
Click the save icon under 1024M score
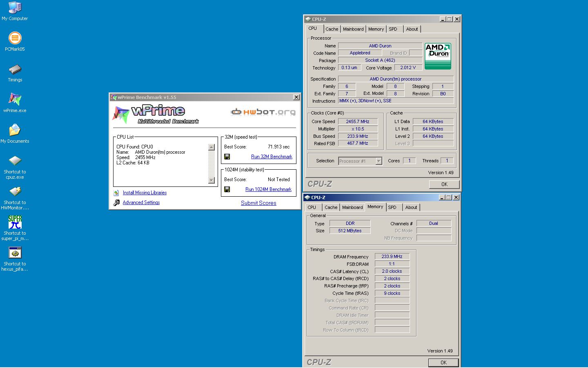pyautogui.click(x=227, y=189)
